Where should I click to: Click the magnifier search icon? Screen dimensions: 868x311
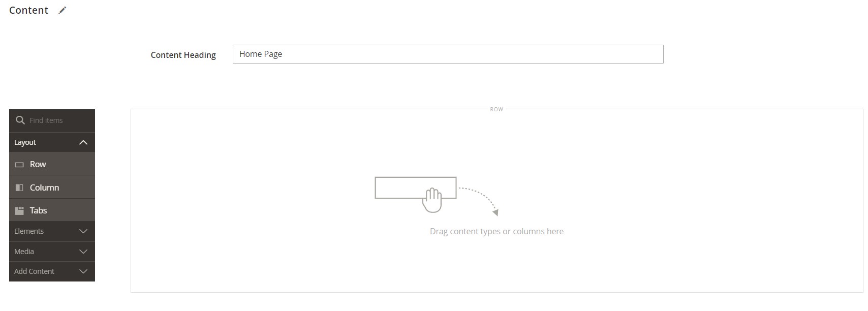pyautogui.click(x=20, y=120)
